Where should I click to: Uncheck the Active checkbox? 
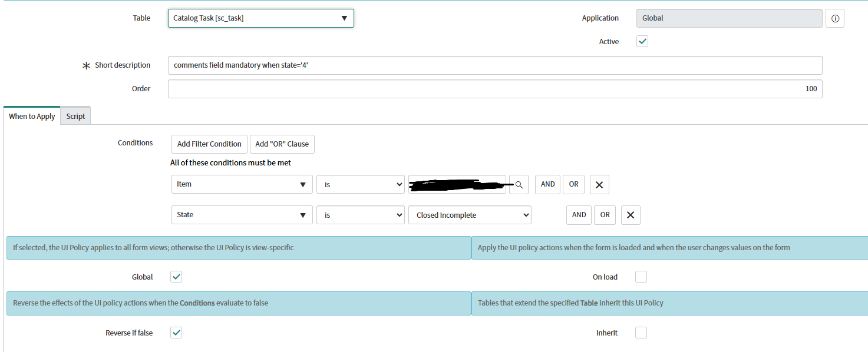[642, 42]
